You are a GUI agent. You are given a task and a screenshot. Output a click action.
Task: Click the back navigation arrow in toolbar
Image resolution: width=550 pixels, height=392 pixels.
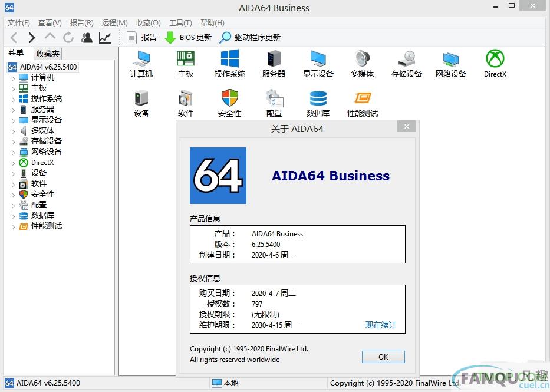click(14, 38)
